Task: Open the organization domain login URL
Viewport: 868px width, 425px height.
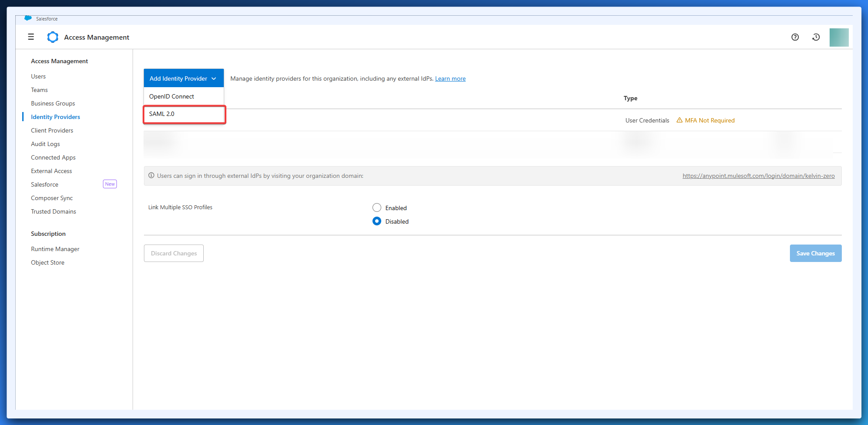Action: (758, 176)
